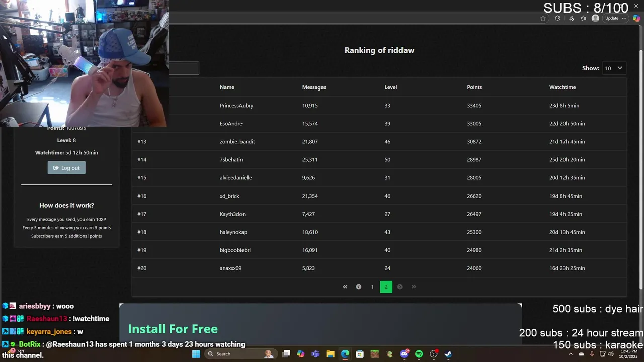Select page 1 of the ranking
This screenshot has height=362, width=644.
(x=372, y=287)
